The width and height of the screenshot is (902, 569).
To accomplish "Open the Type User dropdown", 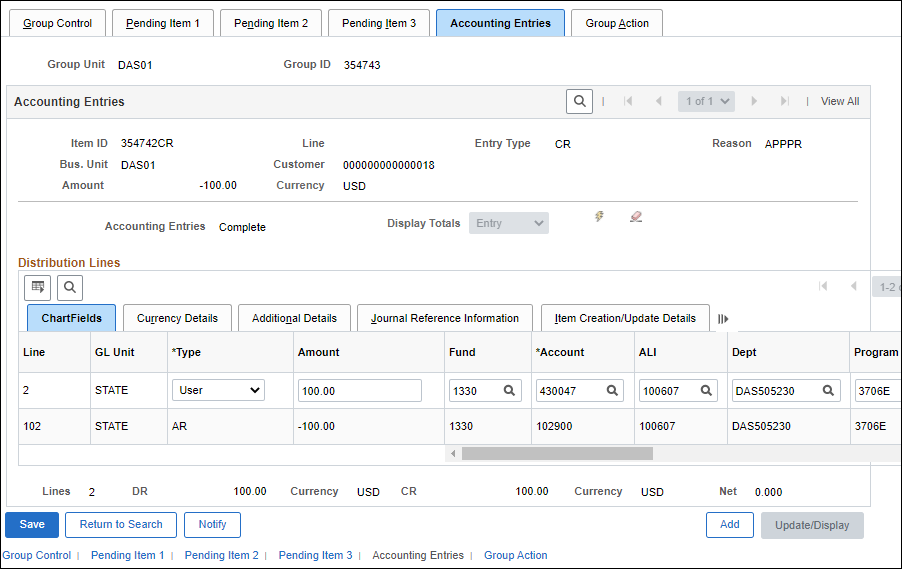I will (218, 390).
